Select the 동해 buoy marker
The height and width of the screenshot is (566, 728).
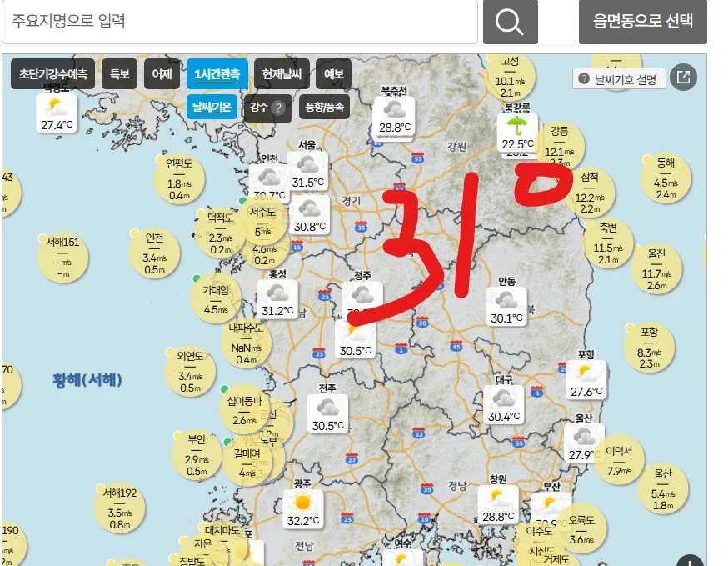point(666,178)
